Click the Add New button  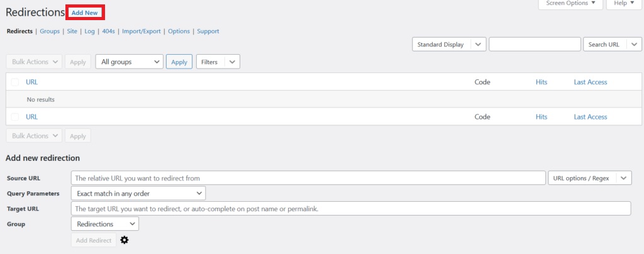(x=85, y=13)
